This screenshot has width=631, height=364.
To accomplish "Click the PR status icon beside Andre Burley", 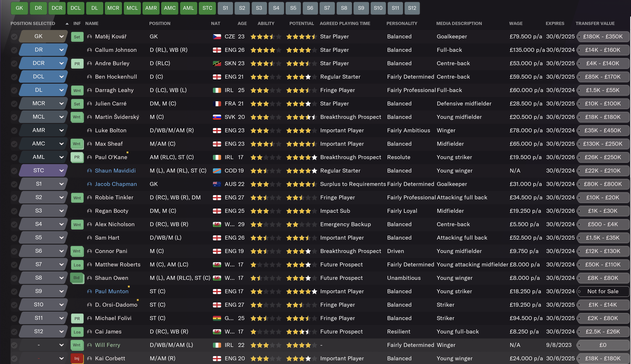I will 77,64.
